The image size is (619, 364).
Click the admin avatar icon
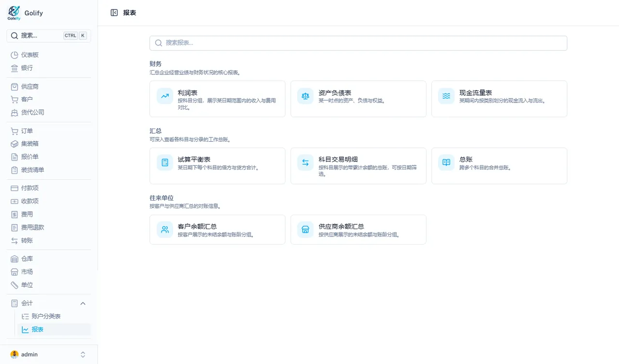pyautogui.click(x=15, y=355)
